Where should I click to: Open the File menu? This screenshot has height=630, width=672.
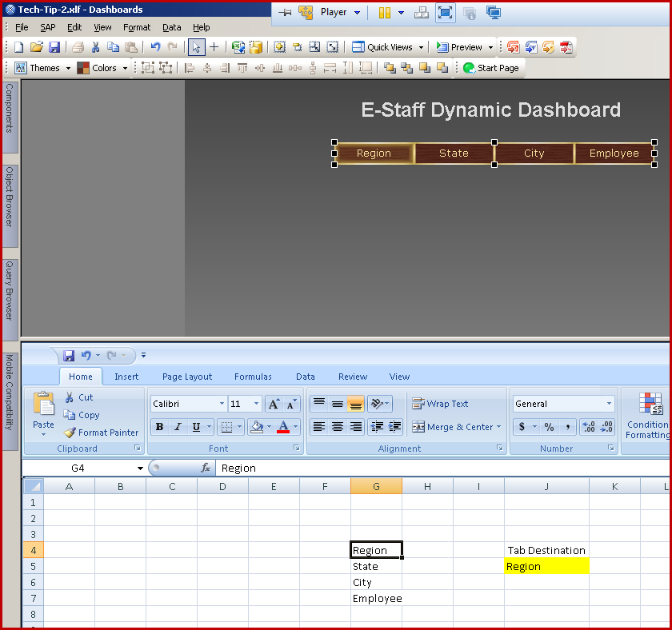tap(22, 27)
